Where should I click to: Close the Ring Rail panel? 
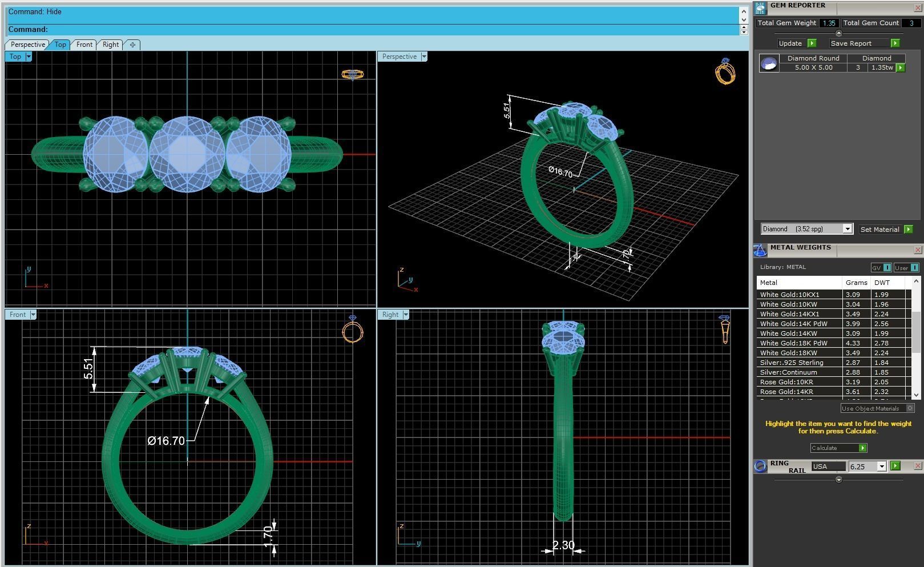(x=918, y=466)
